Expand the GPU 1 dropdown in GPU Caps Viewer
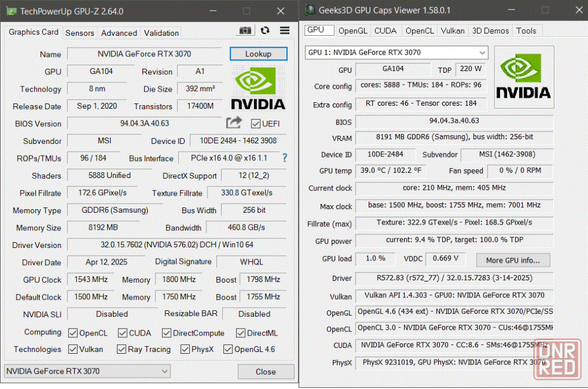The width and height of the screenshot is (588, 389). click(396, 52)
